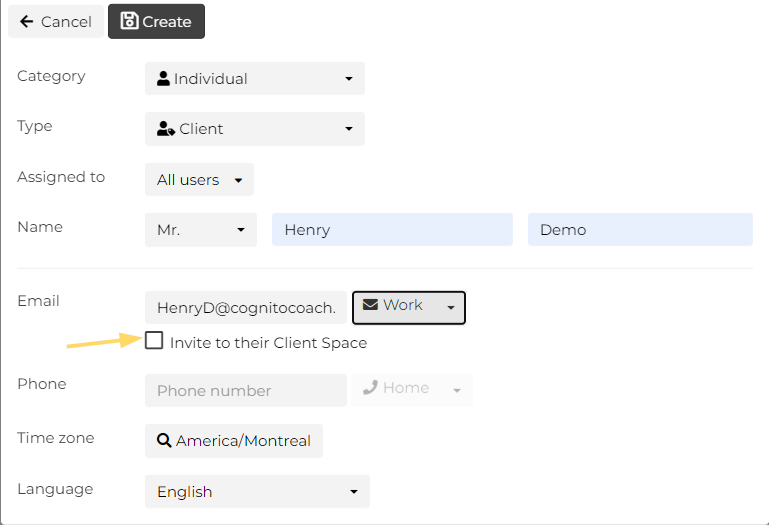Screen dimensions: 769x525
Task: Click the Type field label
Action: [35, 126]
